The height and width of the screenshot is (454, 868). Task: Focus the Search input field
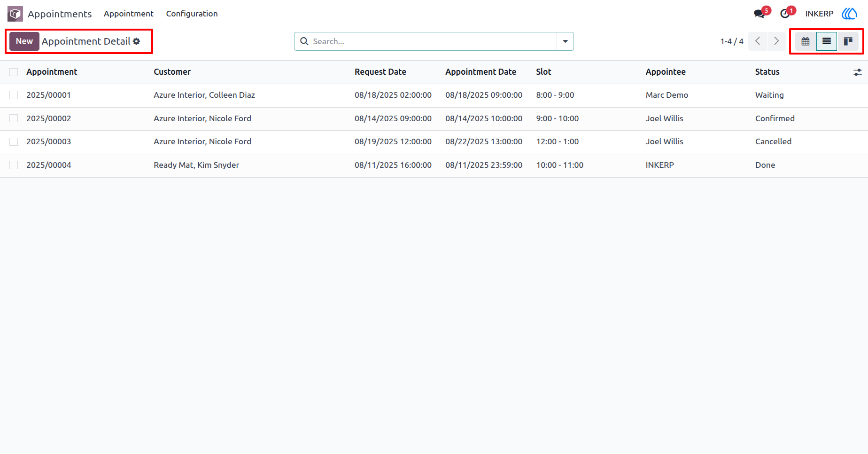coord(434,41)
